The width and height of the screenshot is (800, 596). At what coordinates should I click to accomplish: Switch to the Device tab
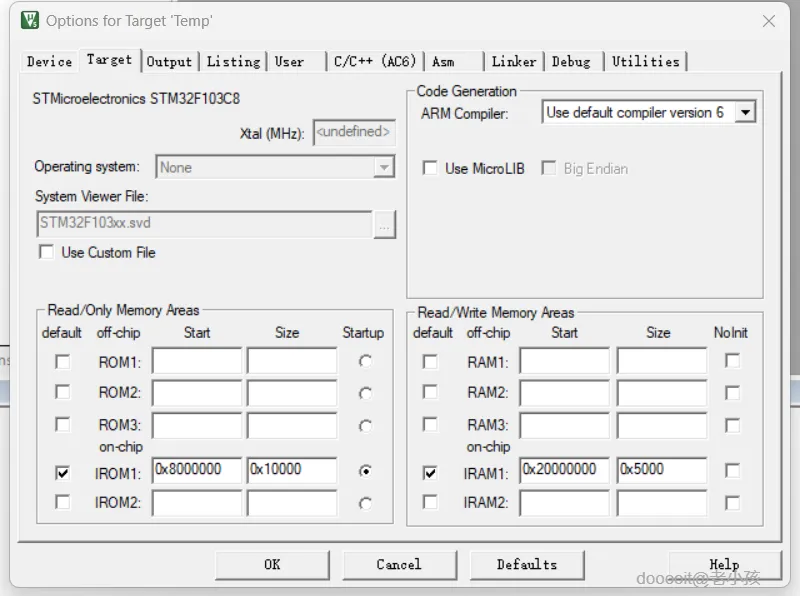point(49,62)
